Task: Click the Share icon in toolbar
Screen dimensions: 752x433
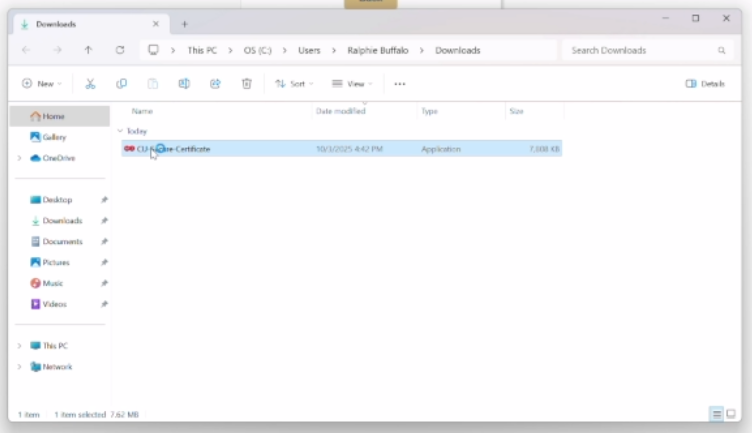Action: 215,84
